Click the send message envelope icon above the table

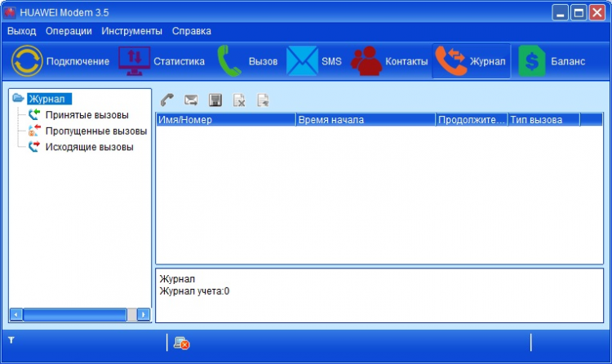pos(191,100)
